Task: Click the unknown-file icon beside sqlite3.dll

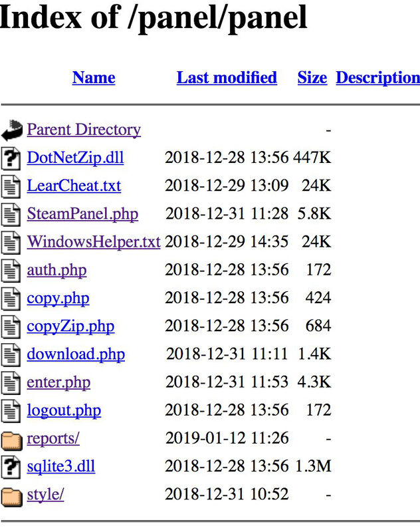Action: [x=11, y=467]
